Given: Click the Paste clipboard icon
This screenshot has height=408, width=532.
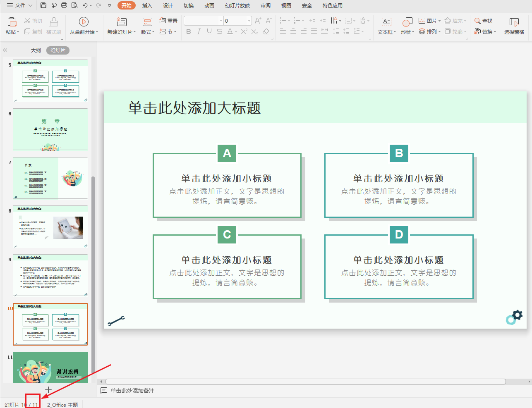Looking at the screenshot, I should (12, 22).
